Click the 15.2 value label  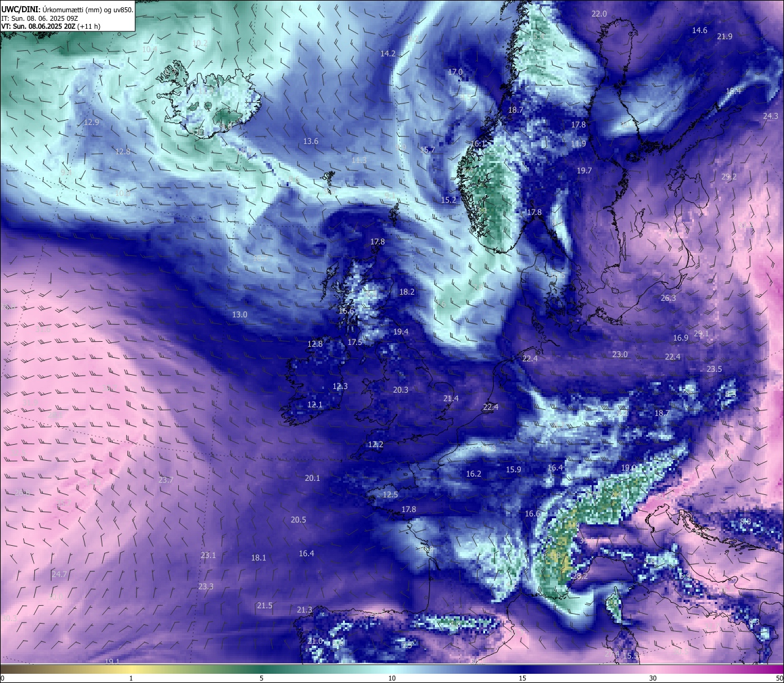(448, 200)
